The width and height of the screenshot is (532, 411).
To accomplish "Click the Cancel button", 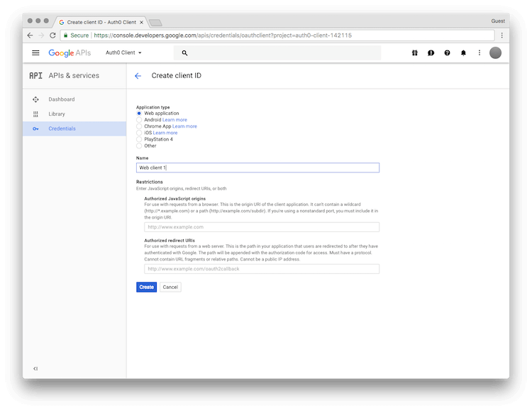I will [x=170, y=287].
